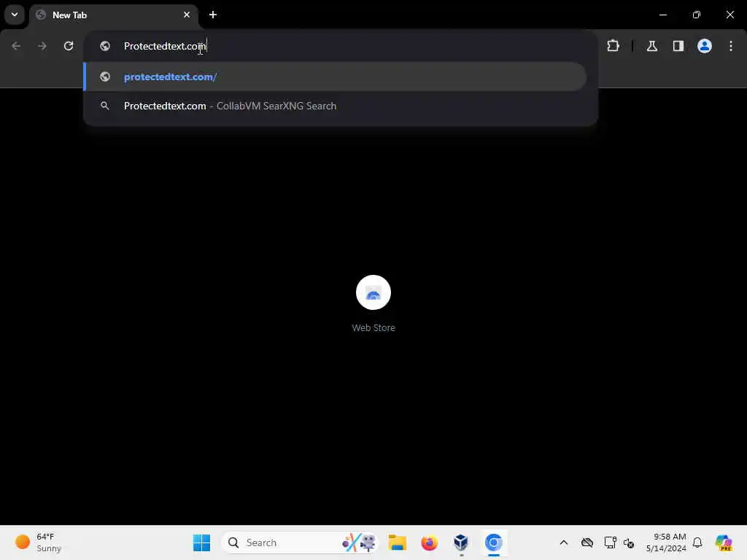The width and height of the screenshot is (747, 560).
Task: Open File Explorer from the taskbar
Action: [397, 542]
